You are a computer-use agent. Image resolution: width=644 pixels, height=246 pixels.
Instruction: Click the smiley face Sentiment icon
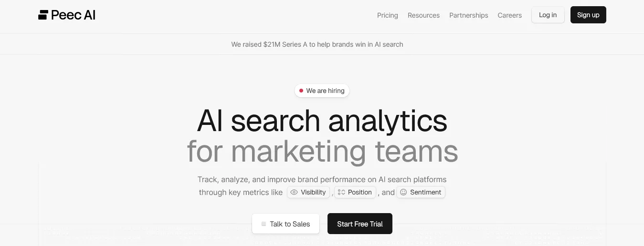(403, 192)
